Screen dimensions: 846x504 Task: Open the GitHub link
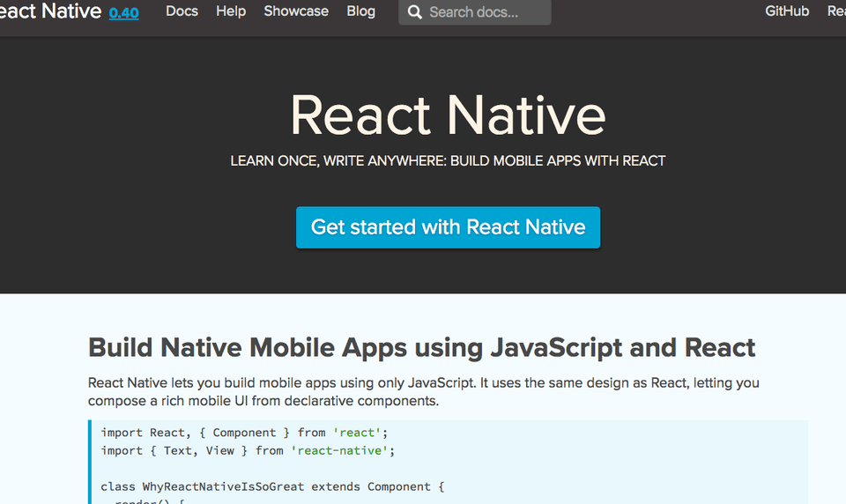787,11
